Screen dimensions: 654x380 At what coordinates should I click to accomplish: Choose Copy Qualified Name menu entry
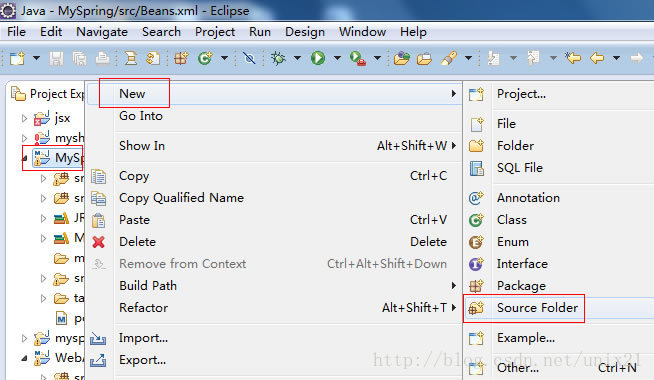point(274,198)
